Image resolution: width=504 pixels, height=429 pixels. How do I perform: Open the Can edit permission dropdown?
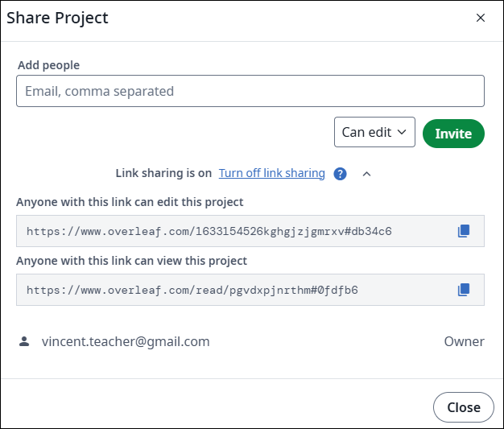pyautogui.click(x=374, y=132)
